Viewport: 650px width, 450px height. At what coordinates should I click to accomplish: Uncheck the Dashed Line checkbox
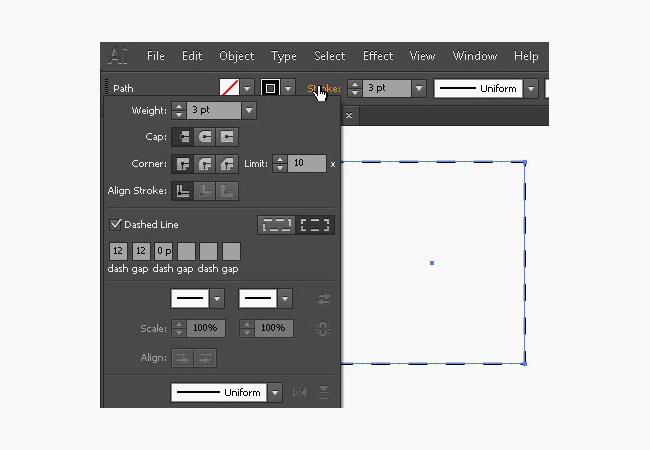pos(116,225)
